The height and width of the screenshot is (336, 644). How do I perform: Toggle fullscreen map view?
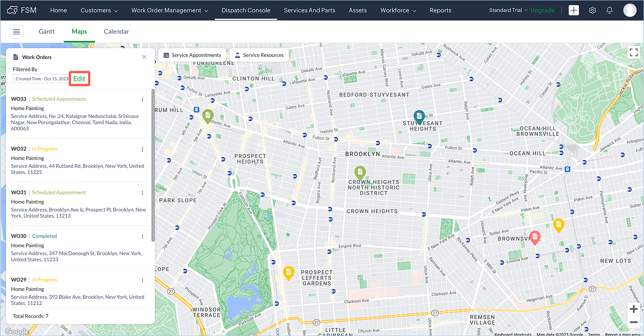[x=634, y=52]
